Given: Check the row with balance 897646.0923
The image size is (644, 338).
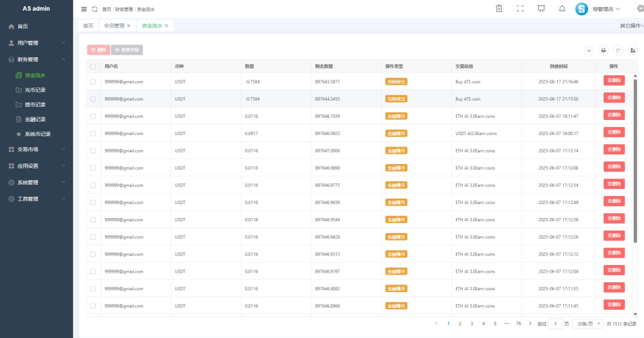Looking at the screenshot, I should pos(93,133).
